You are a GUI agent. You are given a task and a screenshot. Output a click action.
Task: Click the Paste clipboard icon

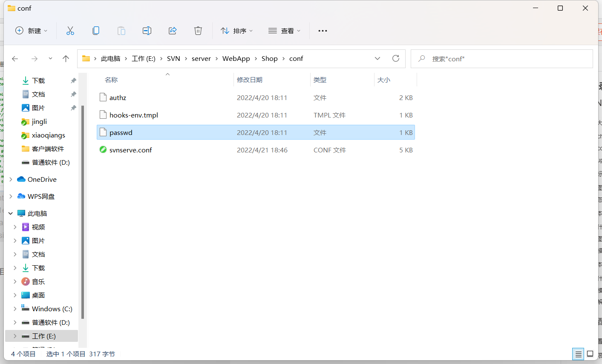pos(121,31)
